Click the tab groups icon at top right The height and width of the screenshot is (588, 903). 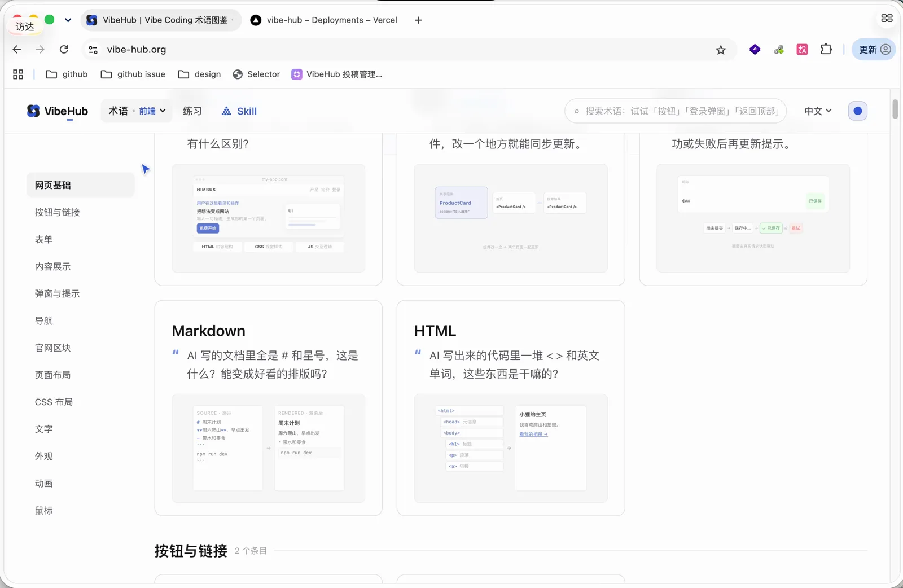coord(887,18)
